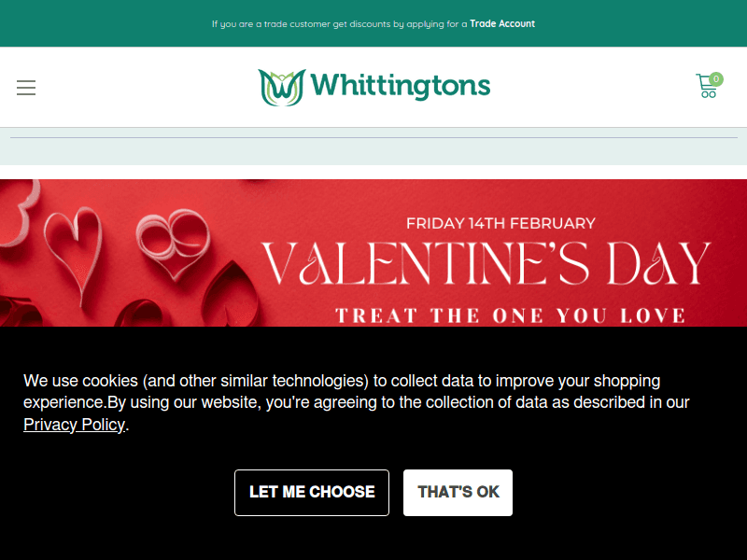Open cookie preference options via LET ME CHOOSE

point(312,492)
